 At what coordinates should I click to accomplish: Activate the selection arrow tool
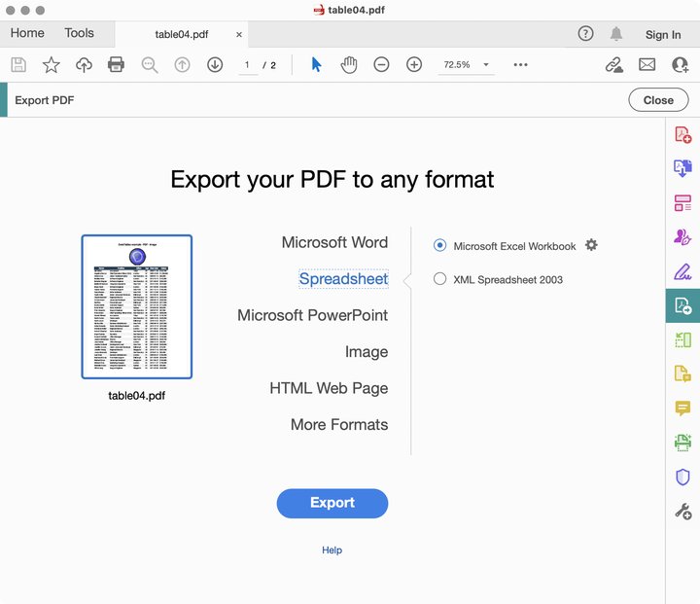pos(316,65)
